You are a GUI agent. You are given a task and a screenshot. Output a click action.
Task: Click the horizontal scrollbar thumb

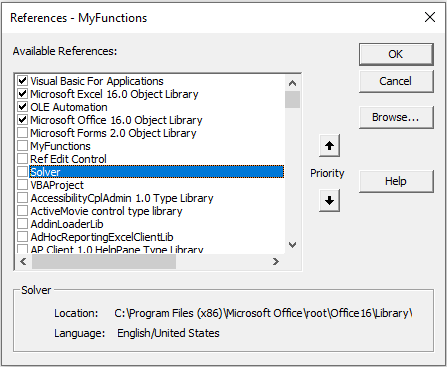point(104,262)
